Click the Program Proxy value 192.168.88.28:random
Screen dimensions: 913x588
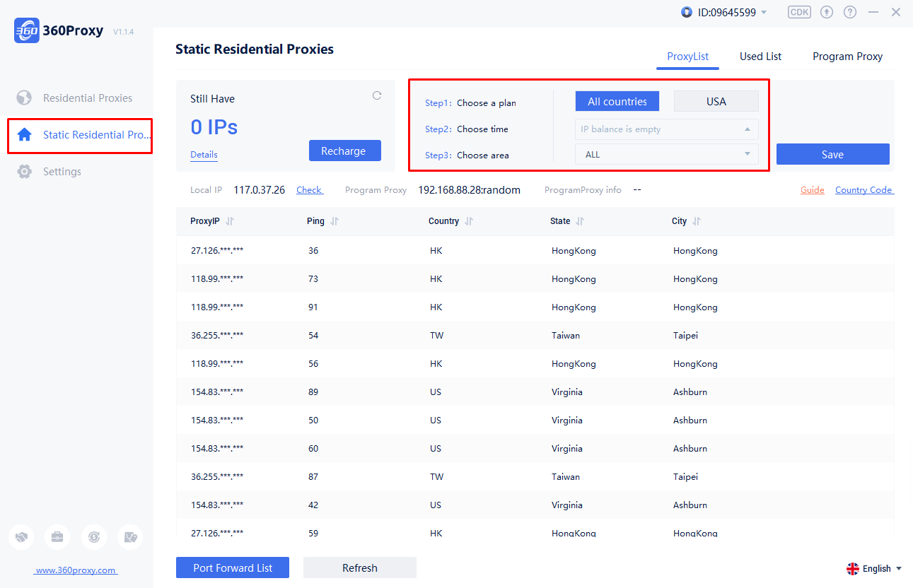coord(470,190)
